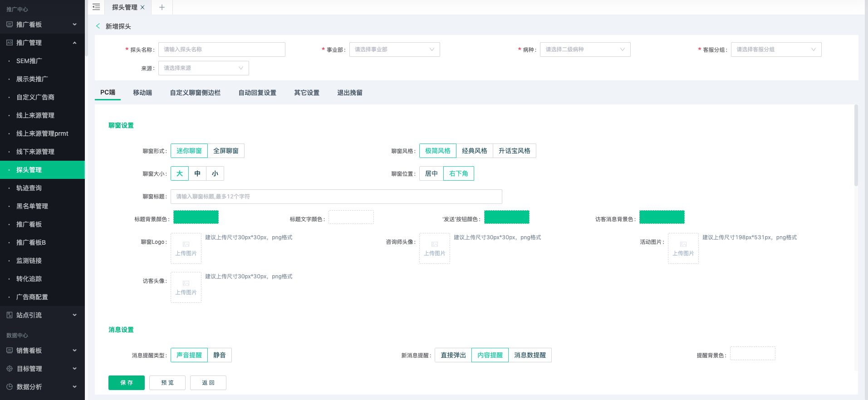Viewport: 868px width, 400px height.
Task: Switch to the 移动端 tab
Action: point(142,93)
